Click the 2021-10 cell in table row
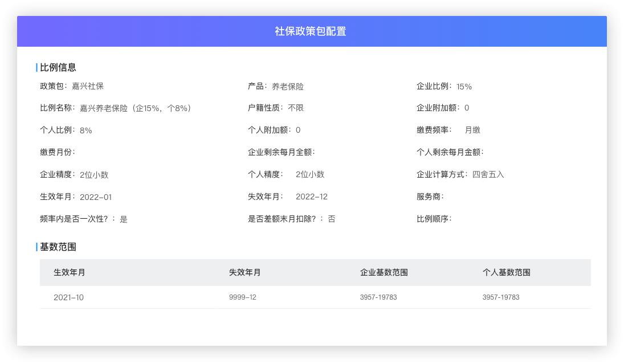624x364 pixels. click(x=68, y=297)
